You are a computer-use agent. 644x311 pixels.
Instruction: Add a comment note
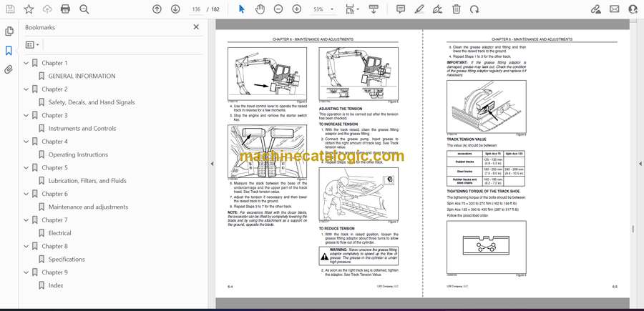point(401,9)
